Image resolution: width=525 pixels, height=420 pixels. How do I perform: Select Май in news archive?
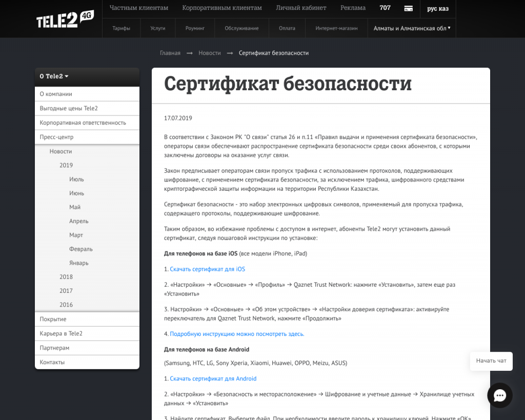pyautogui.click(x=75, y=207)
